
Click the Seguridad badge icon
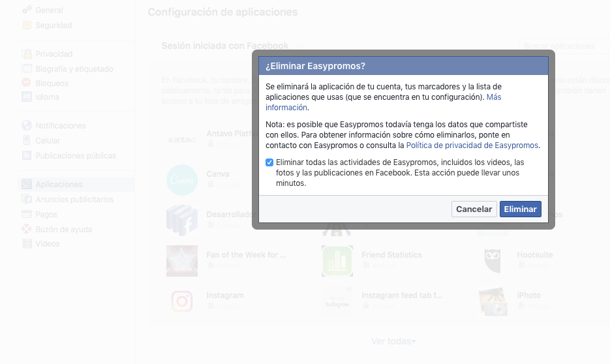(x=27, y=25)
